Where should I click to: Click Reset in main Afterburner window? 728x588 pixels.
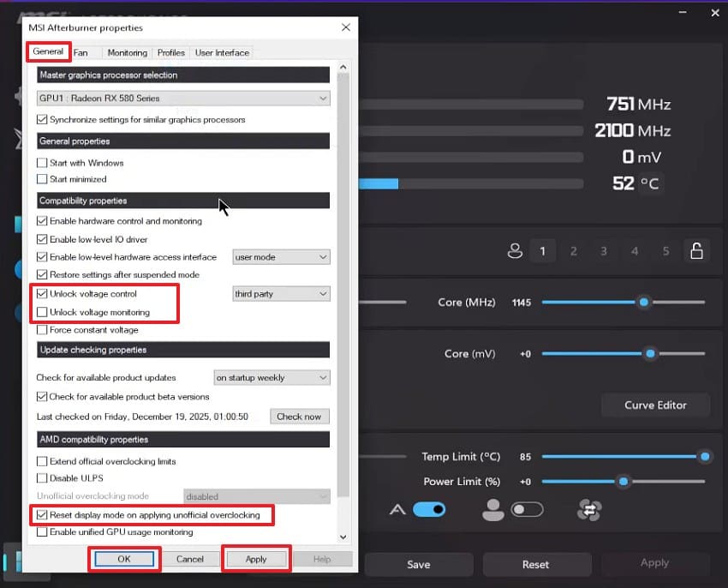click(x=535, y=564)
